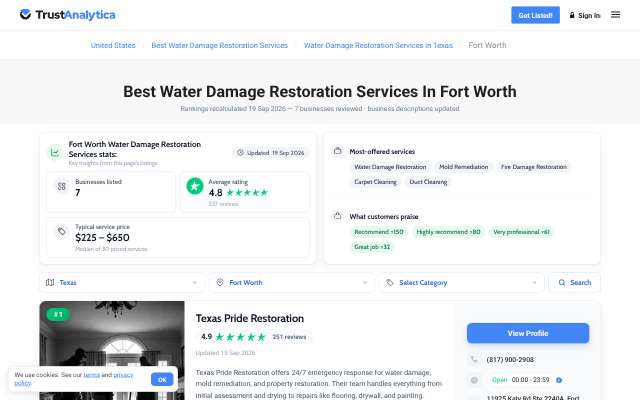Click the phone icon next to (817) 900-2908

click(x=474, y=359)
